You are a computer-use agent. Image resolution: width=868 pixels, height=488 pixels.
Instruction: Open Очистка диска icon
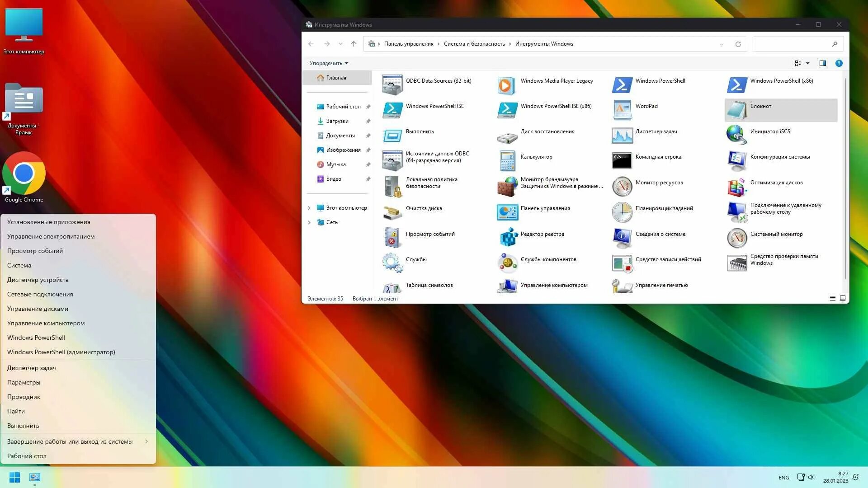coord(392,212)
